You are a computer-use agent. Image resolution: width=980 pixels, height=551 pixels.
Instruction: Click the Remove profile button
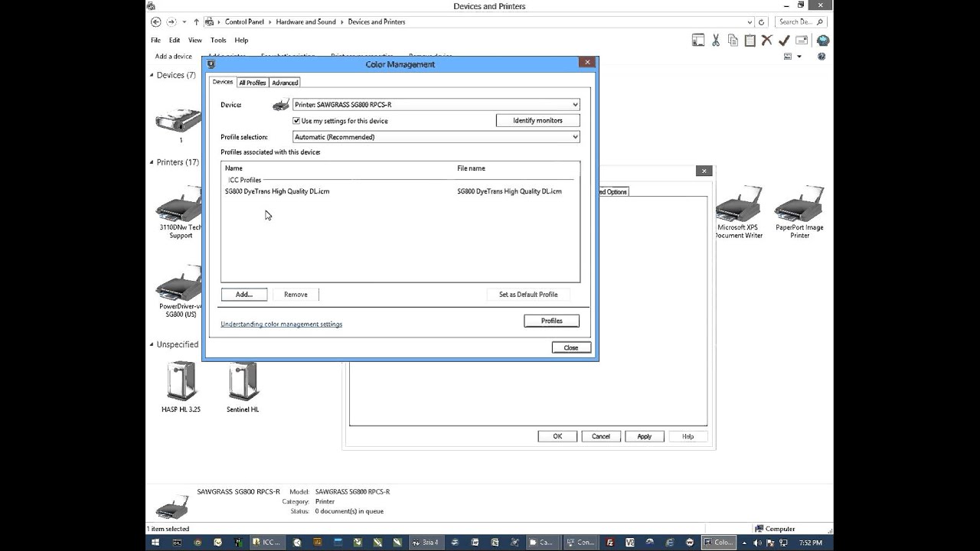coord(296,295)
